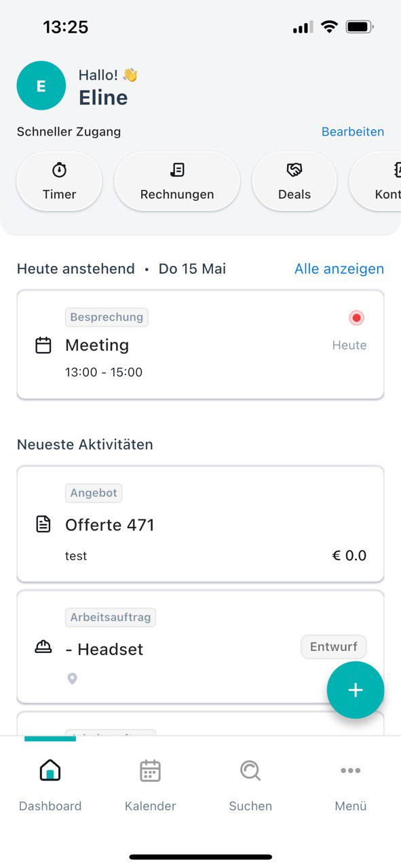This screenshot has height=868, width=401.
Task: Tap the location pin under Headset
Action: 72,678
